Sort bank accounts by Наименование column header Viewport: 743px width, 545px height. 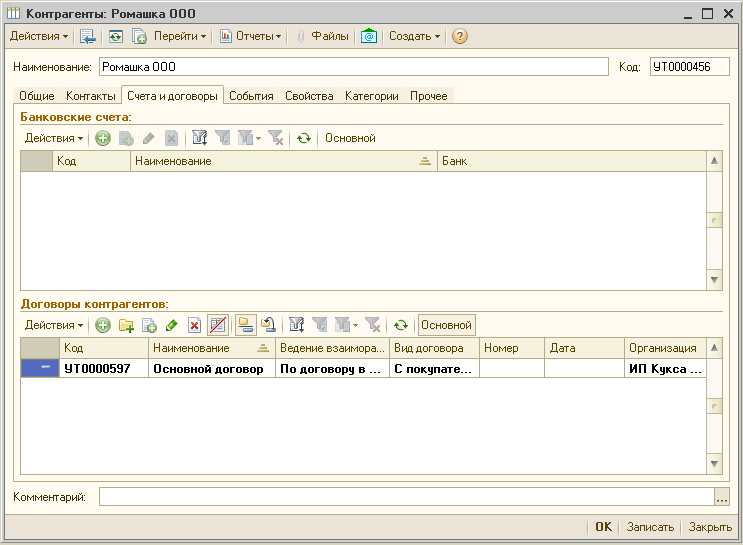point(283,161)
